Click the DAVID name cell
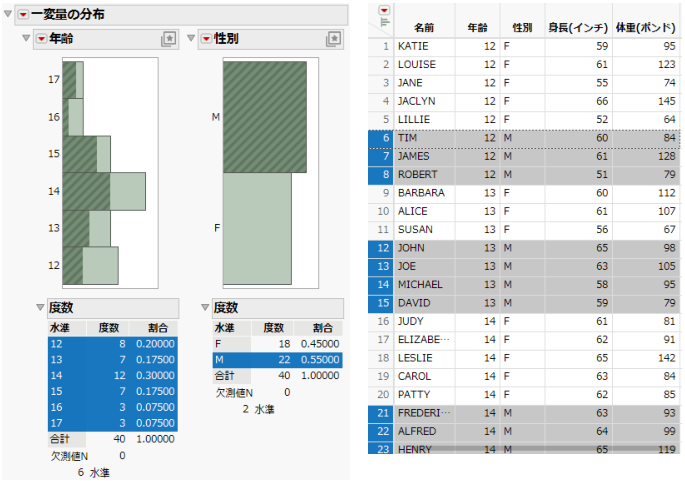This screenshot has width=685, height=481. point(425,303)
